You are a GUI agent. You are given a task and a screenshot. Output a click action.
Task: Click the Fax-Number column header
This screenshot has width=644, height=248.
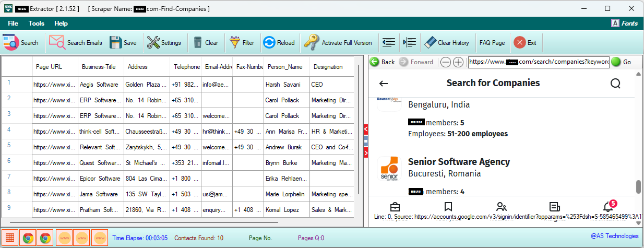point(248,67)
